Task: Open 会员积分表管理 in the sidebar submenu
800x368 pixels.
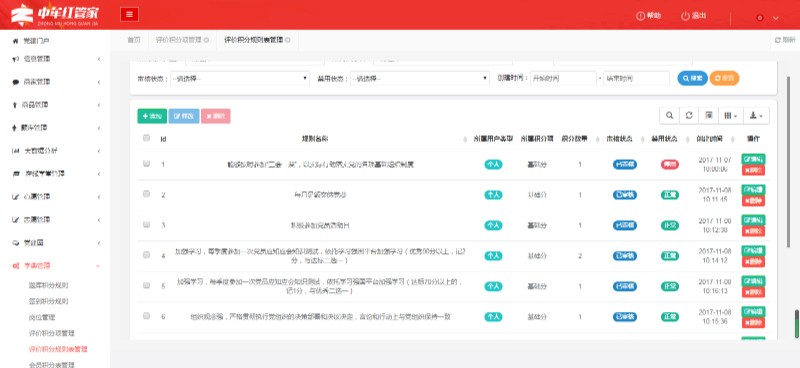Action: pyautogui.click(x=52, y=364)
